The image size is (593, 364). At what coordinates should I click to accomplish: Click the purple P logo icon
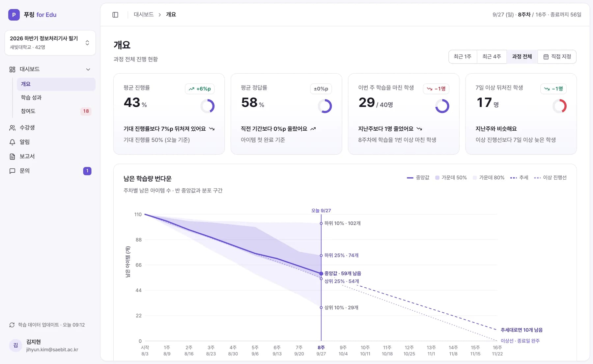point(14,15)
